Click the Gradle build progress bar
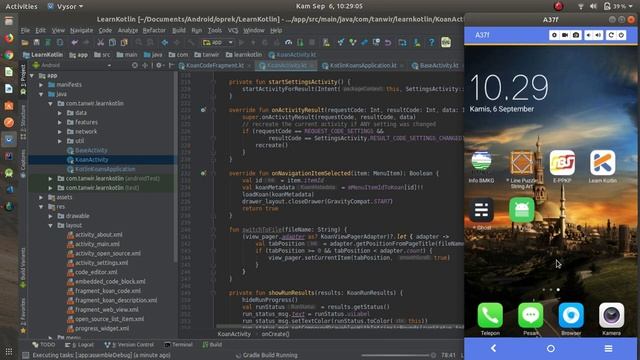Viewport: 640px width, 360px height. pyautogui.click(x=397, y=355)
